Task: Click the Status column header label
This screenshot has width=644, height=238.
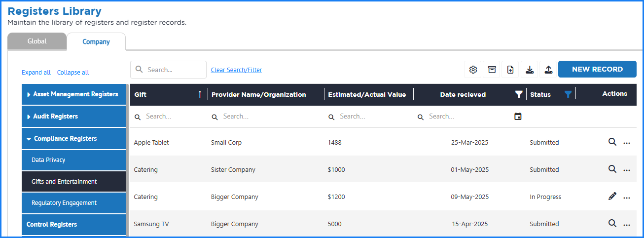Action: pyautogui.click(x=540, y=95)
